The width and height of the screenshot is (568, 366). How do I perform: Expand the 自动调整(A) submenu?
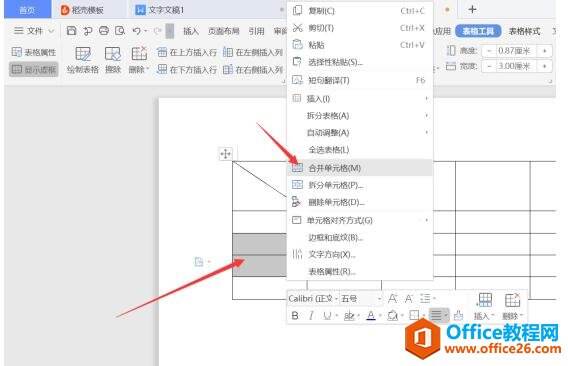pos(360,133)
